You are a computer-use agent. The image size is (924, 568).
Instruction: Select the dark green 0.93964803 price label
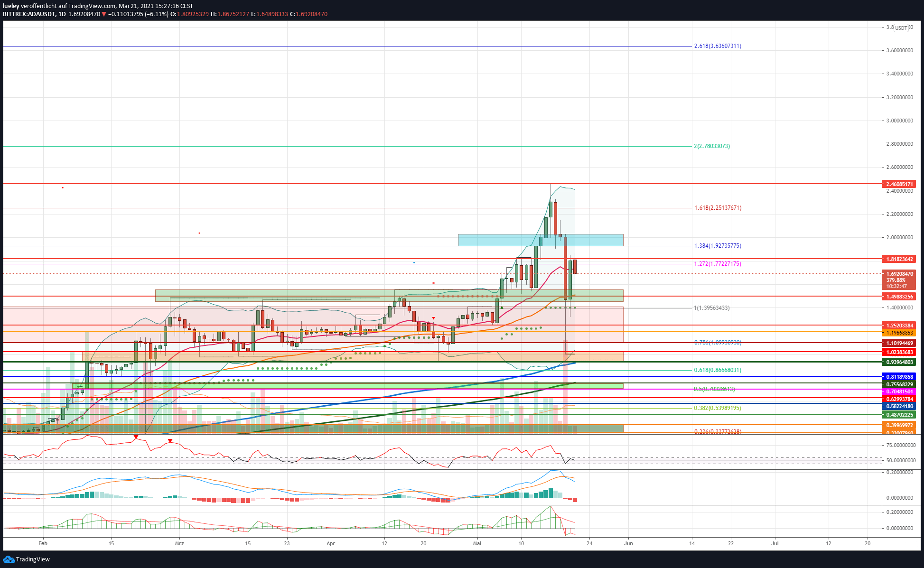pyautogui.click(x=899, y=362)
